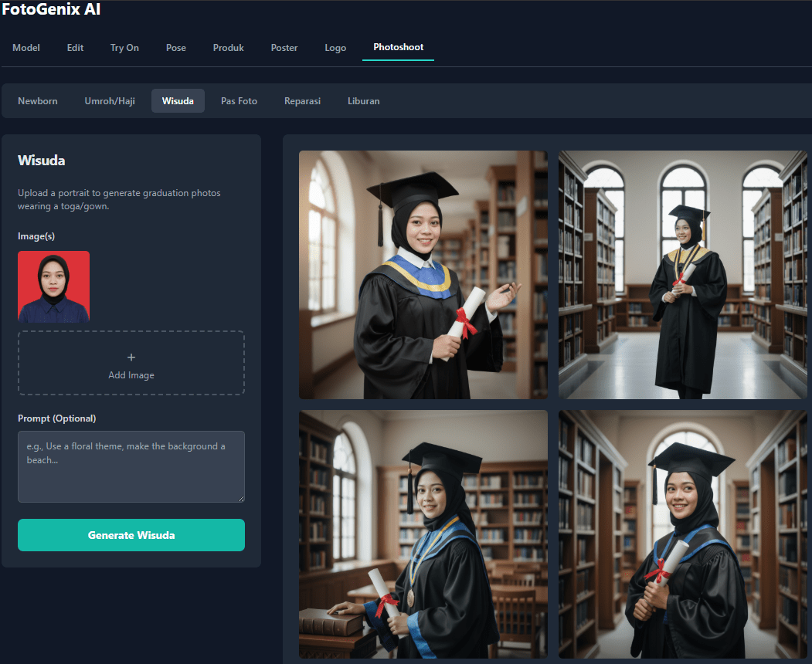812x664 pixels.
Task: Open the Produk tab
Action: [228, 48]
